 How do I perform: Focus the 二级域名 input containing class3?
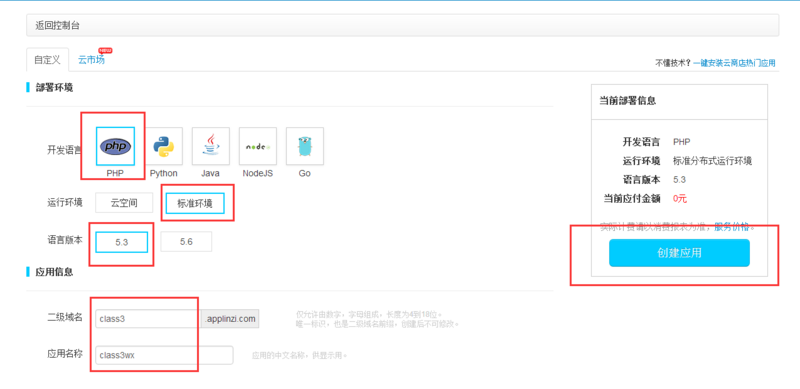147,319
